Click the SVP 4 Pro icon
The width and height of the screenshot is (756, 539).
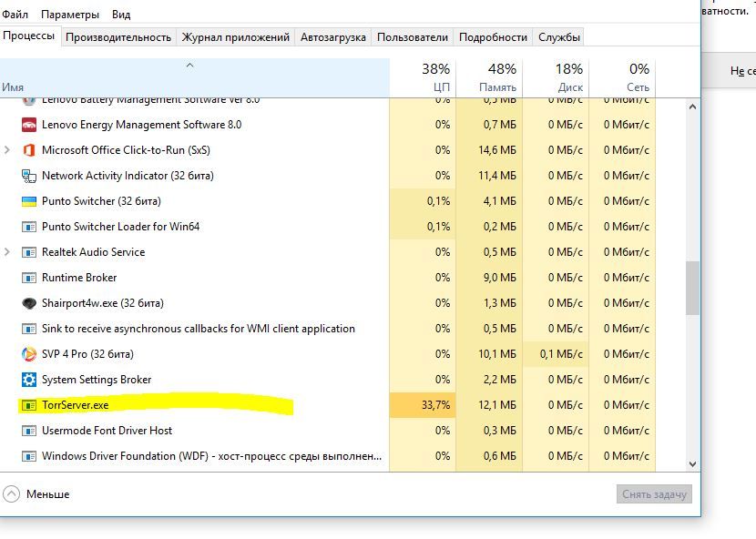29,354
